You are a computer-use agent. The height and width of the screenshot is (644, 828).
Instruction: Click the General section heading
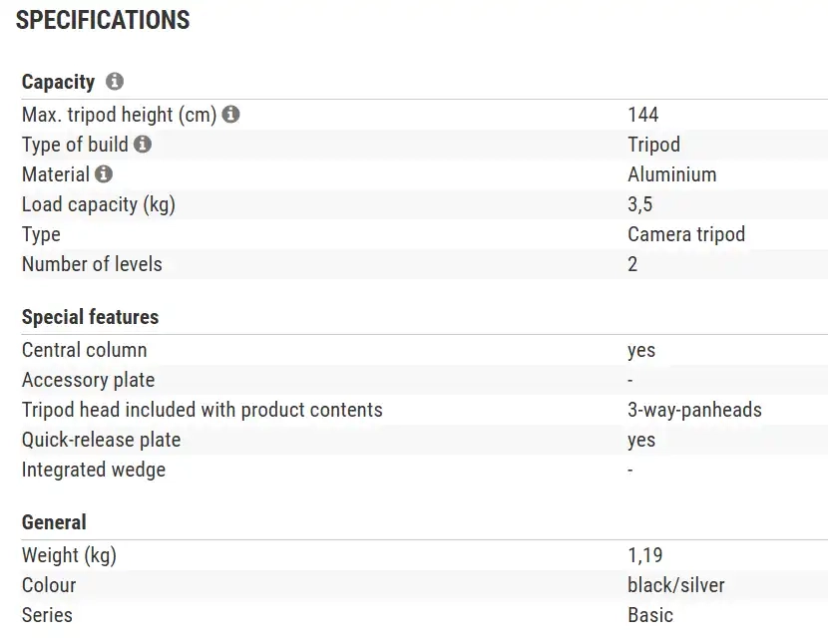(54, 522)
